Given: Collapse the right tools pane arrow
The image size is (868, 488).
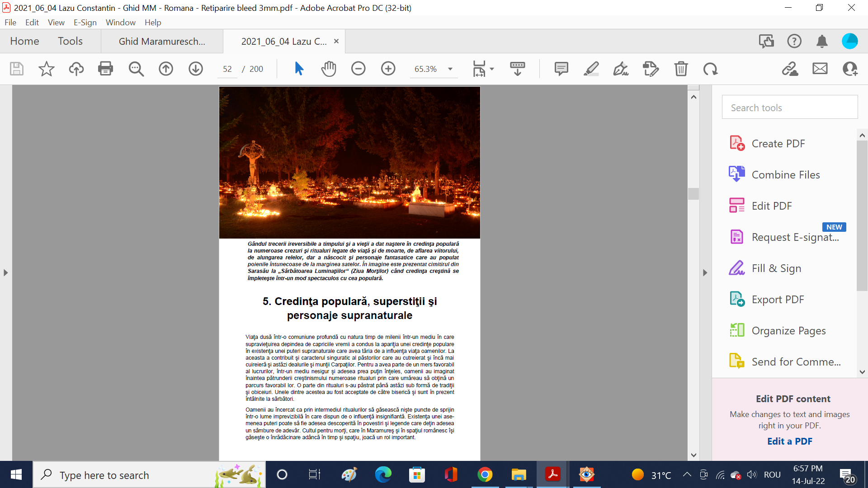Looking at the screenshot, I should 705,272.
